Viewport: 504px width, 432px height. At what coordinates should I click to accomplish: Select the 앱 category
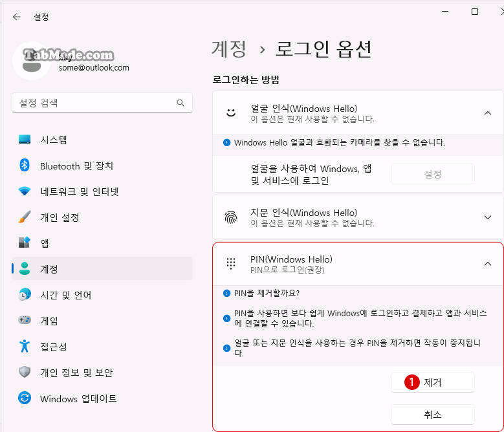[102, 243]
